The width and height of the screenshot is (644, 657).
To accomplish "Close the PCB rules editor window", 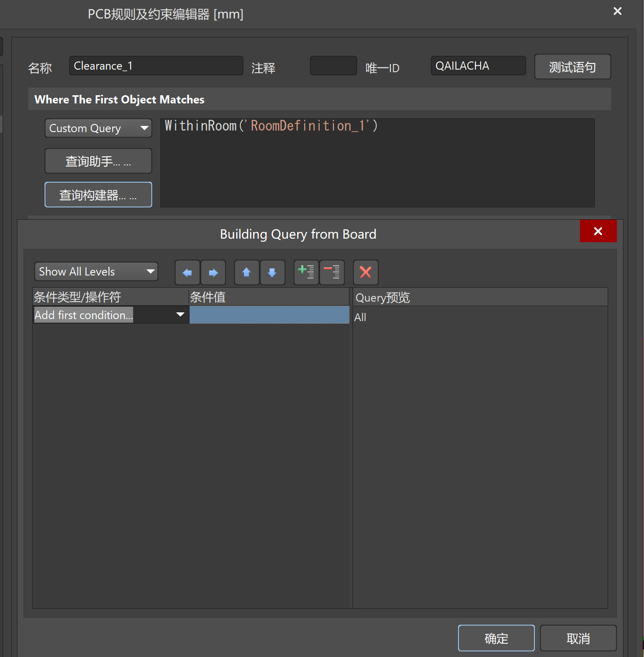I will [x=617, y=11].
